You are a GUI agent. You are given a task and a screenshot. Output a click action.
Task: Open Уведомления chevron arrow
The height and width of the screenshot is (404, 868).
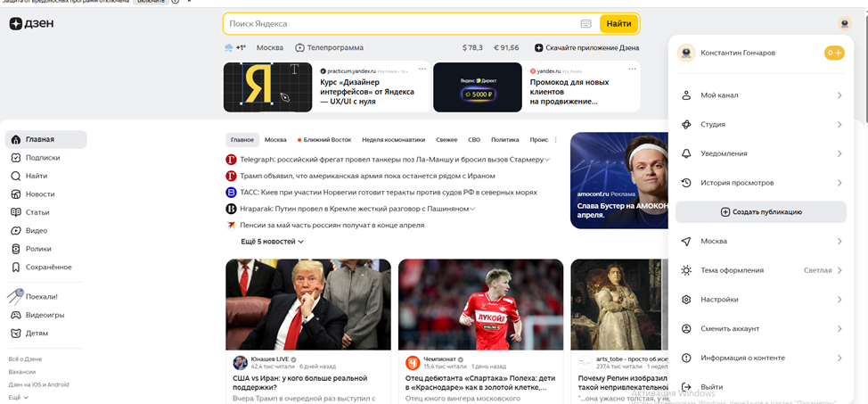click(x=839, y=153)
